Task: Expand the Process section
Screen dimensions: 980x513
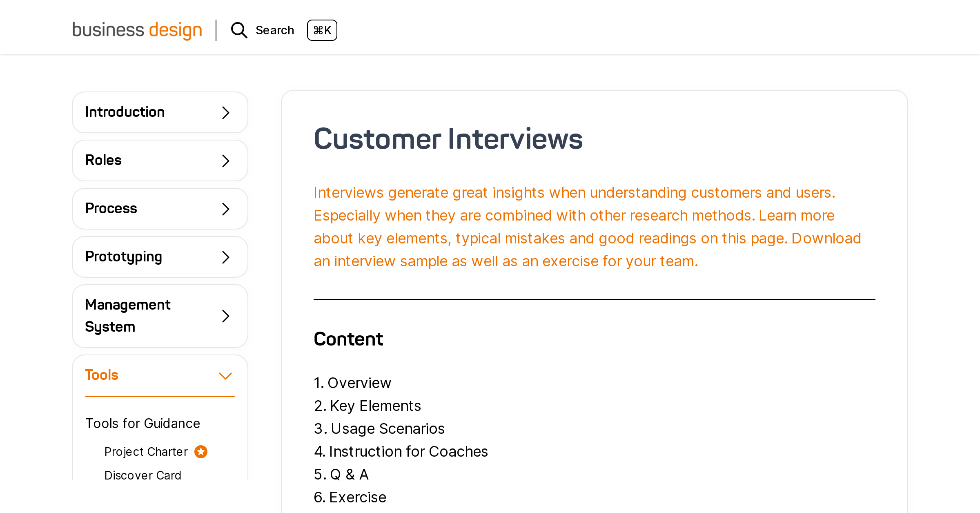Action: coord(160,209)
